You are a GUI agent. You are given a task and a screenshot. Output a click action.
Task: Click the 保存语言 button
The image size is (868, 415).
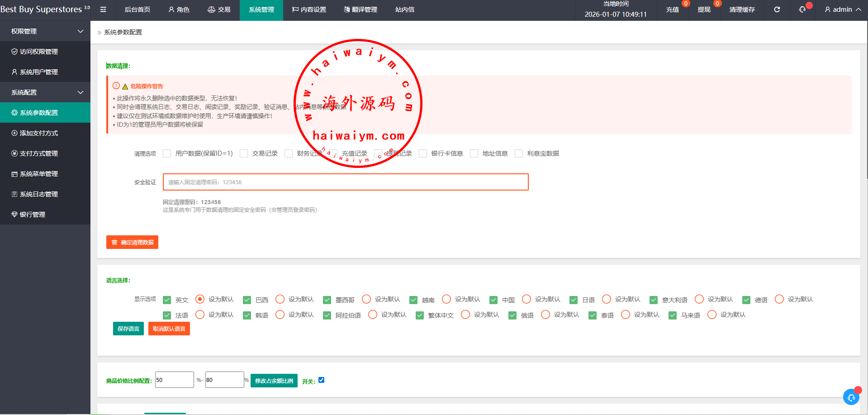pos(128,329)
